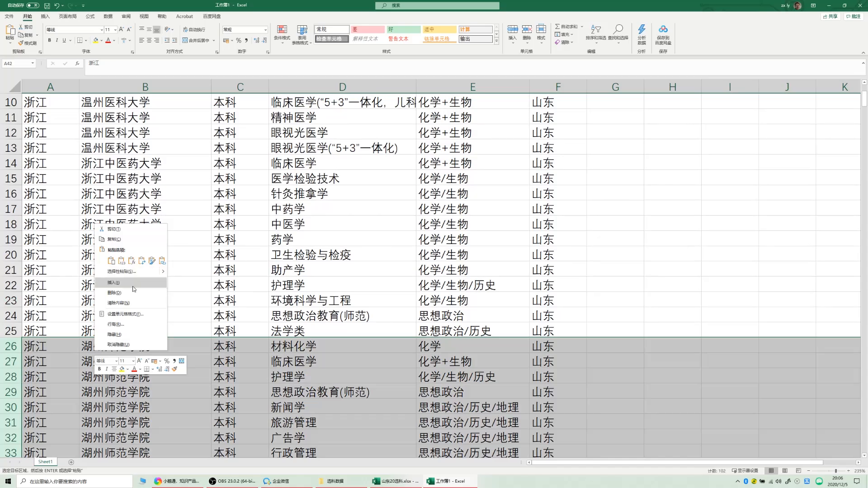Choose Insert from the context menu
Viewport: 868px width, 488px height.
(x=113, y=282)
